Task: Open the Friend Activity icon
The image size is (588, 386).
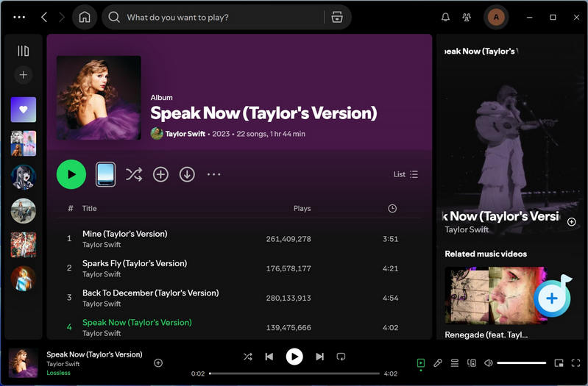Action: pyautogui.click(x=467, y=17)
